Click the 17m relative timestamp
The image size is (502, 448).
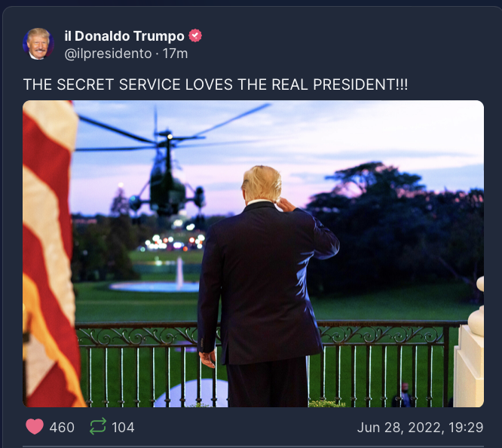175,54
